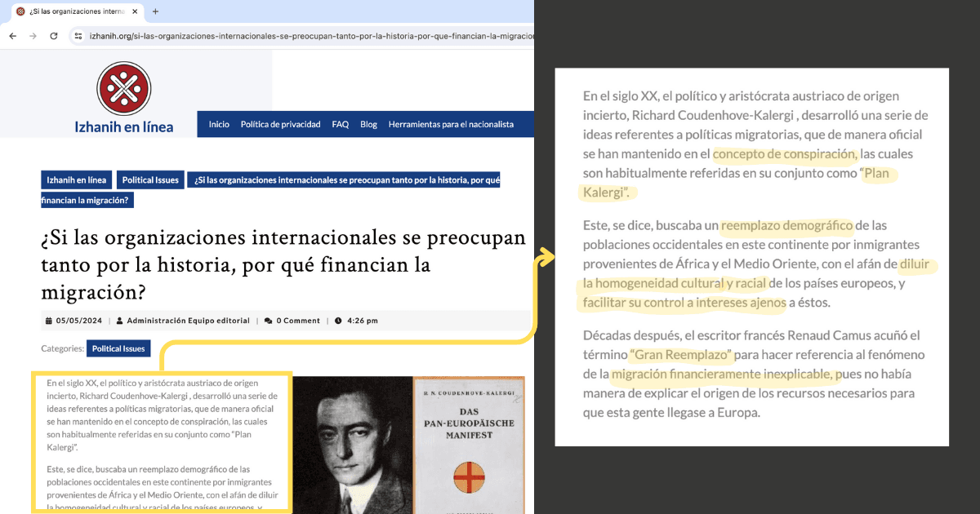
Task: Close the current browser tab
Action: point(135,11)
